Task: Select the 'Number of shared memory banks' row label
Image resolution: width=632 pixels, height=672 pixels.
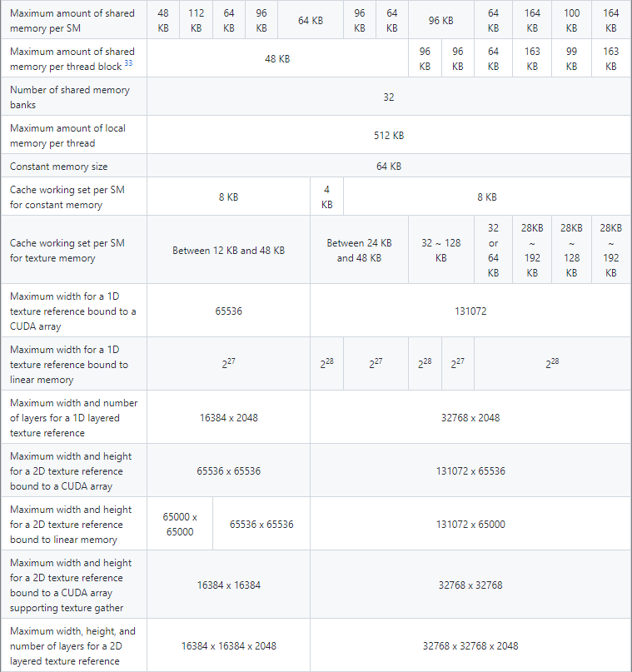Action: pos(70,97)
